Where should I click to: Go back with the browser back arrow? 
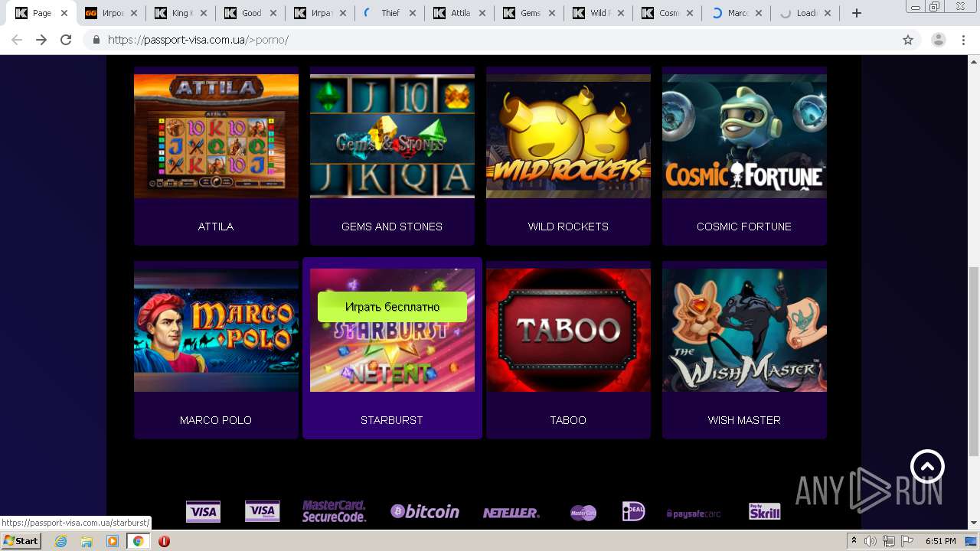[17, 40]
